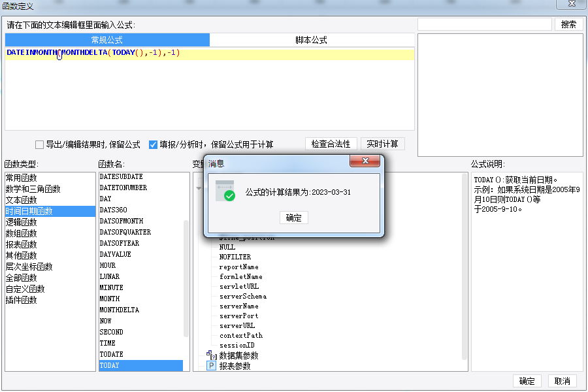Viewport: 588px width, 392px height.
Task: Click 检查合法性 button
Action: click(x=331, y=144)
